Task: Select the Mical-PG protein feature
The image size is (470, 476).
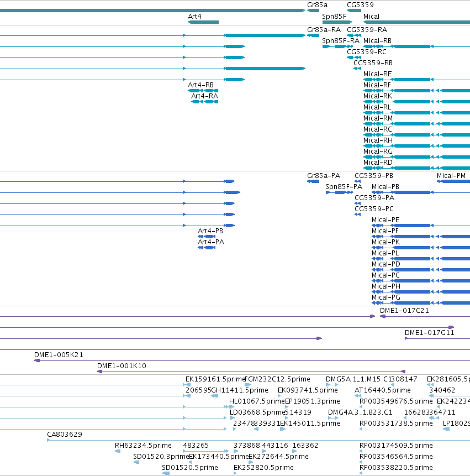Action: 421,303
